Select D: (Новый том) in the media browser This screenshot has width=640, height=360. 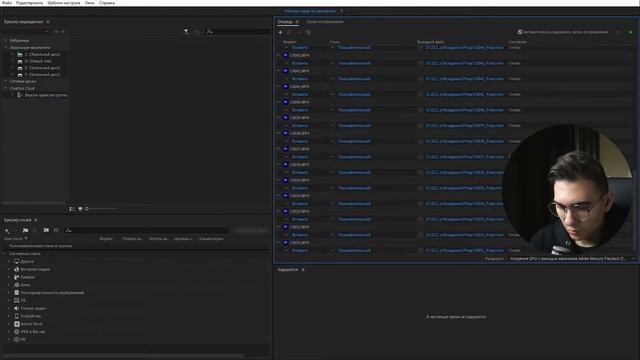point(38,61)
